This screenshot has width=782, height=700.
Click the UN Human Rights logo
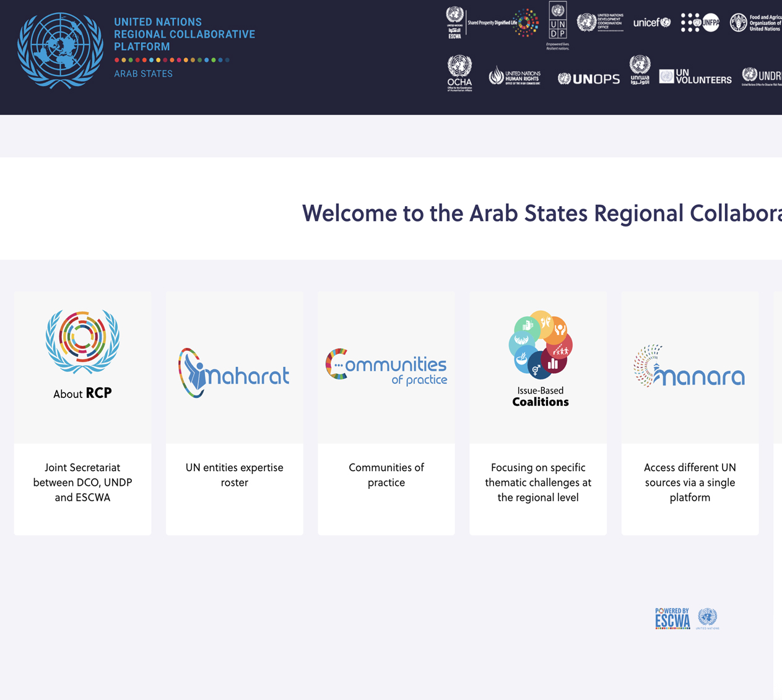point(515,77)
